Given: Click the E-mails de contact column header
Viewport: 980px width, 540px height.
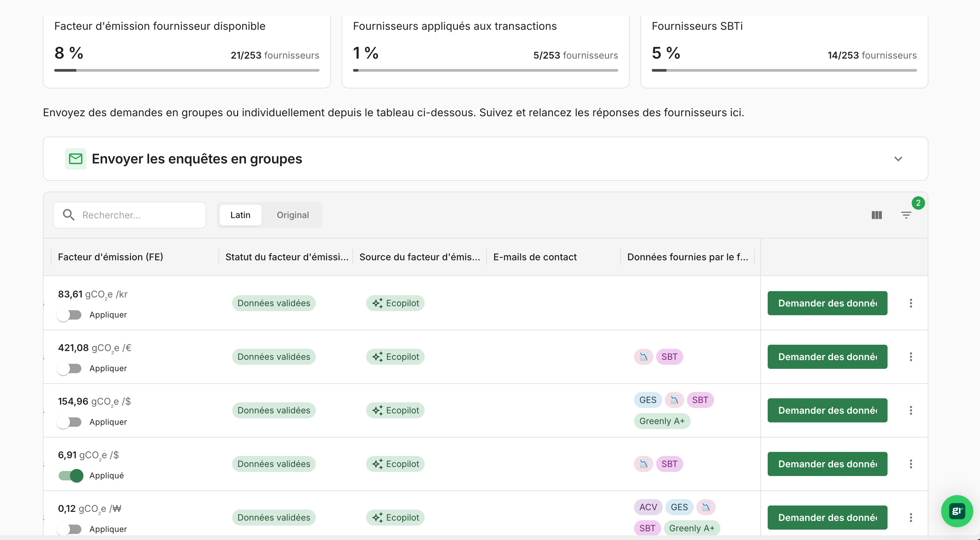Looking at the screenshot, I should (x=535, y=257).
